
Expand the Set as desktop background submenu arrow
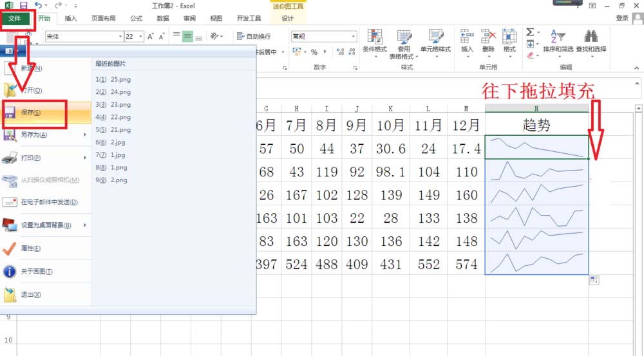(85, 225)
